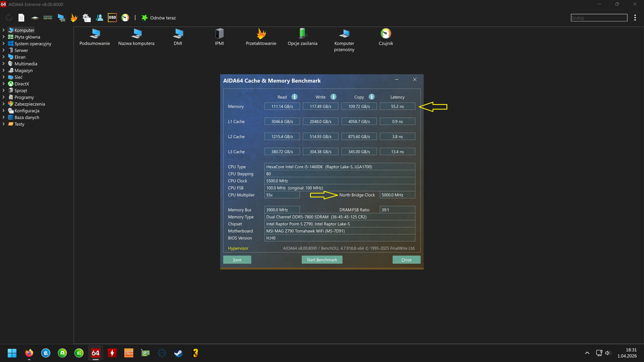Expand the DirectX tree node arrow
This screenshot has height=362, width=644.
[x=4, y=84]
